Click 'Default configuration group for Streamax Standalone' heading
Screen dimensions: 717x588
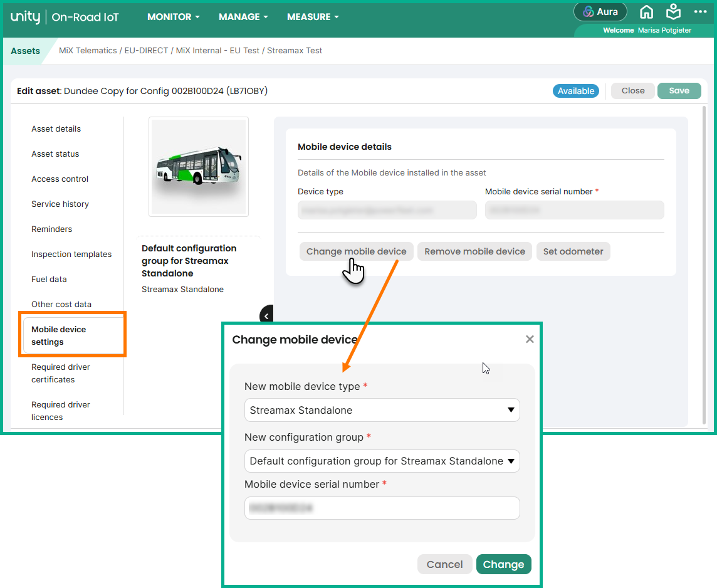[x=189, y=261]
